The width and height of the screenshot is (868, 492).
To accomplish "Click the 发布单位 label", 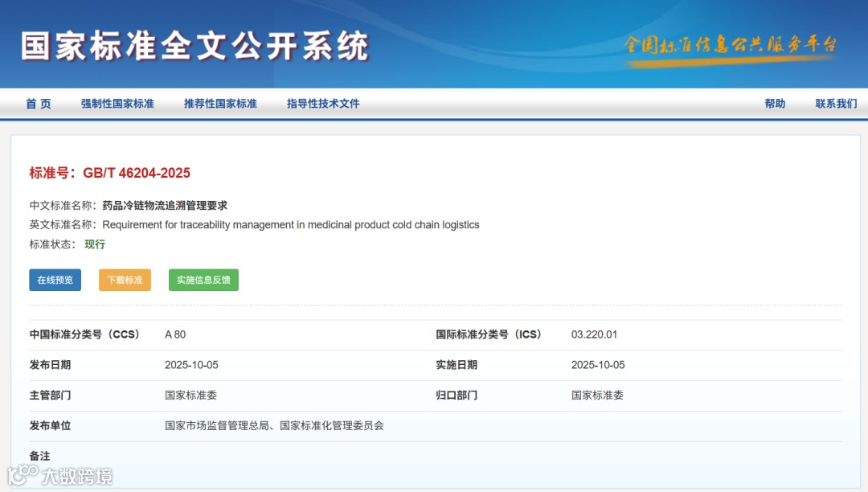I will point(51,426).
